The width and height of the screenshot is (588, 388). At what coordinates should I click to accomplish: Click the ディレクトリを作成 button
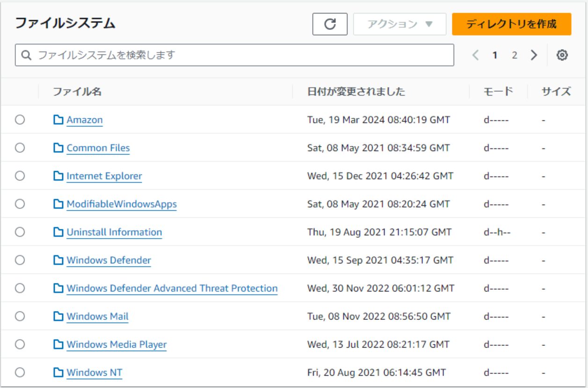[511, 24]
